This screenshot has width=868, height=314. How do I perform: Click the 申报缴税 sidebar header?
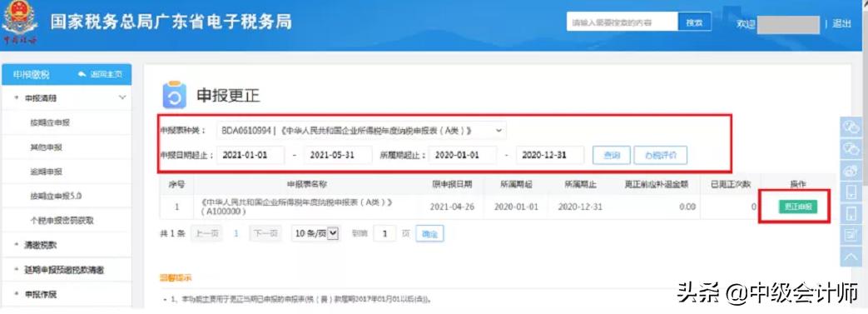(x=32, y=74)
